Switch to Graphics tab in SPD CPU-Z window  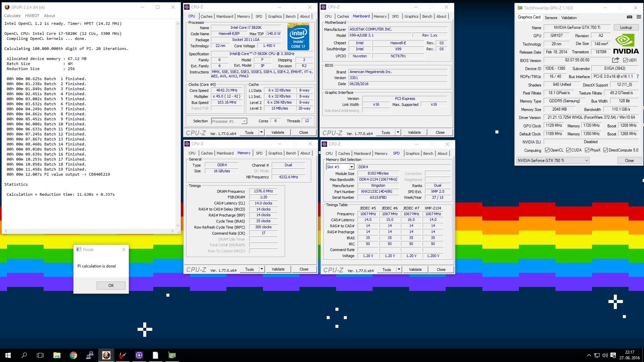click(412, 154)
